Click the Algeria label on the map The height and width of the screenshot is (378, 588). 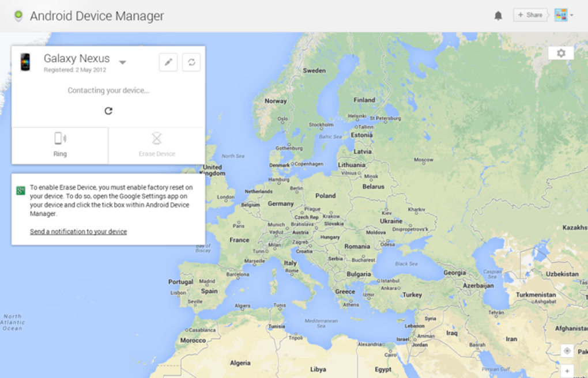click(240, 363)
